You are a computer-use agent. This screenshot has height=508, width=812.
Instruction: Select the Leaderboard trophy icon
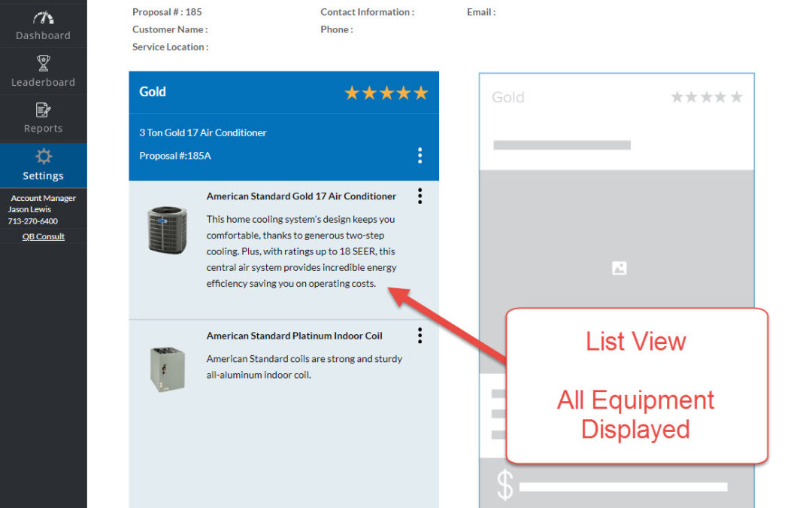click(x=43, y=62)
